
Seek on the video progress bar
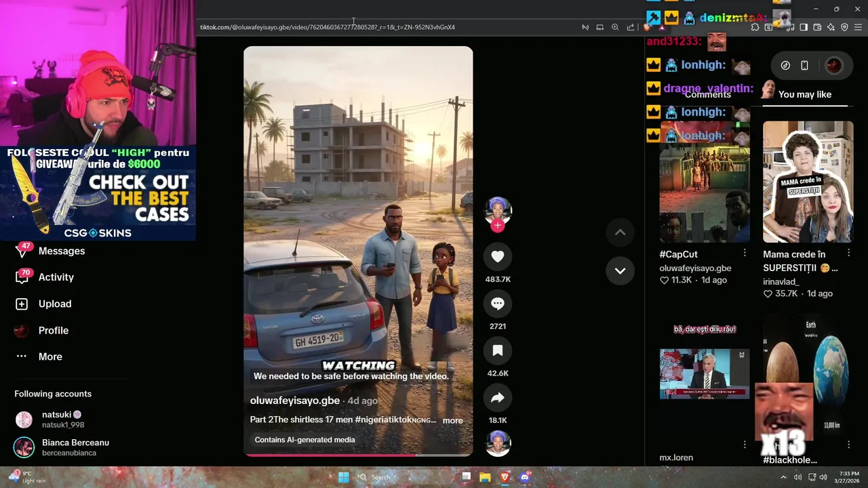click(358, 455)
